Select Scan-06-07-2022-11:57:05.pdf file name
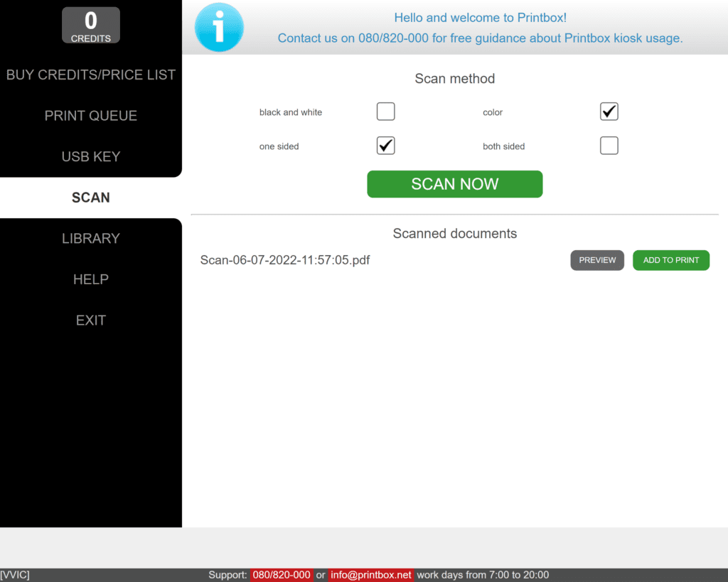Image resolution: width=728 pixels, height=582 pixels. [285, 260]
